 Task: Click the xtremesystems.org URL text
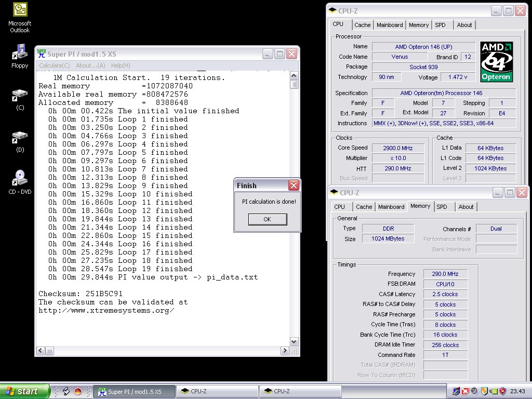(x=106, y=311)
